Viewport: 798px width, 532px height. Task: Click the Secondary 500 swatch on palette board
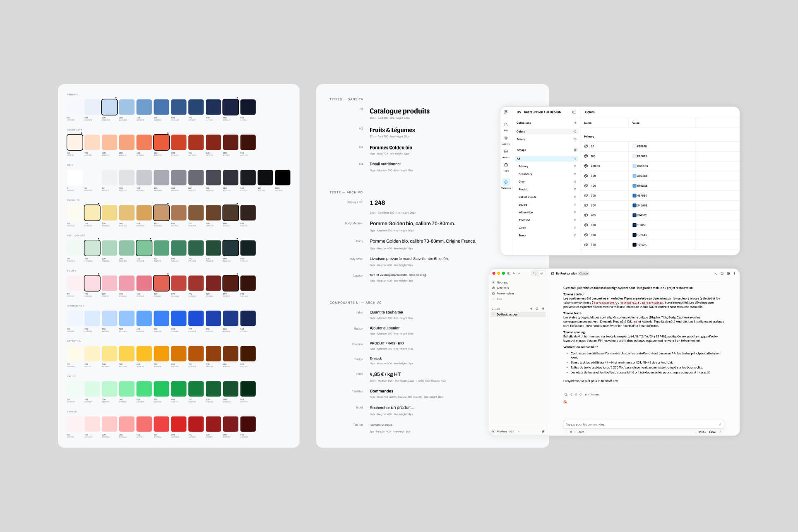click(161, 142)
